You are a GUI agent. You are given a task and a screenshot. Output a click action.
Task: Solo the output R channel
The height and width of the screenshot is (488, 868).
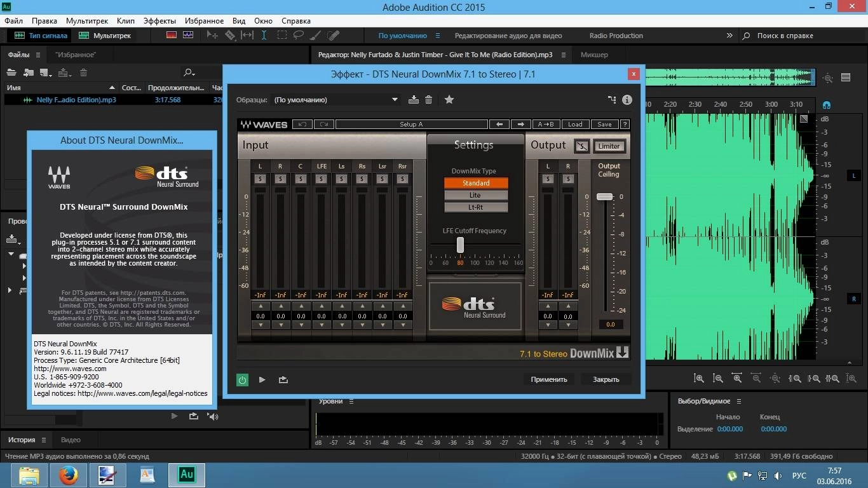click(x=567, y=179)
